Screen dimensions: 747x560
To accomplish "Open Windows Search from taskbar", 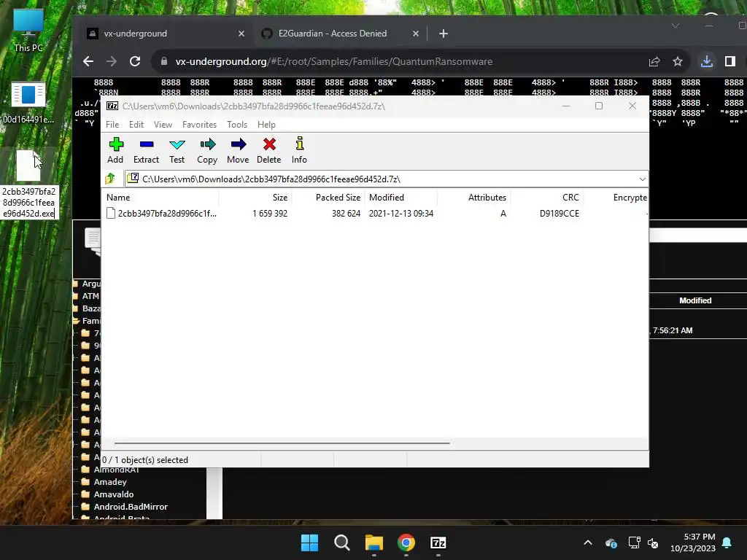I will coord(342,542).
